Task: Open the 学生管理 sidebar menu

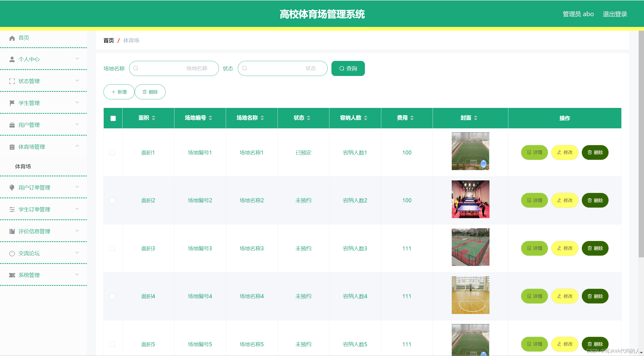Action: coord(44,103)
